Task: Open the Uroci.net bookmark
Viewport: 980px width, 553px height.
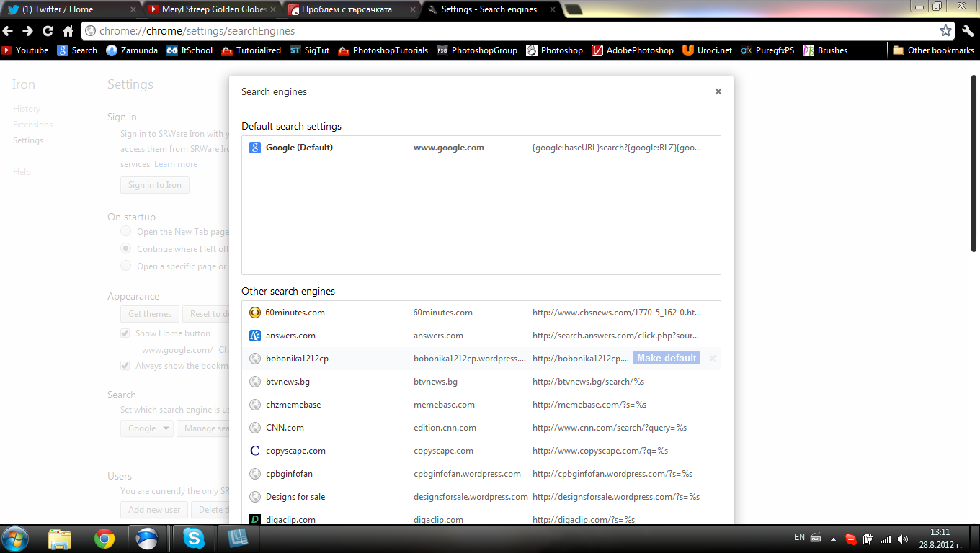Action: 708,50
